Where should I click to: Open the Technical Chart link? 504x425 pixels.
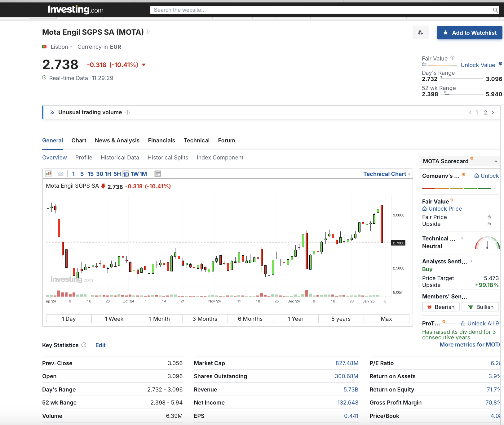point(385,174)
